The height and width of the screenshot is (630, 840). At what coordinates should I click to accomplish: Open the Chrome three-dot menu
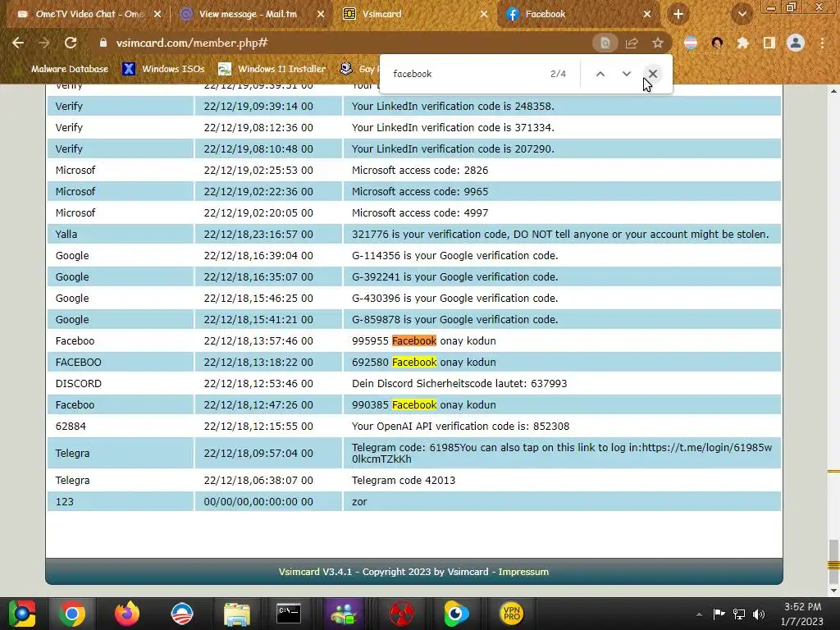point(822,43)
